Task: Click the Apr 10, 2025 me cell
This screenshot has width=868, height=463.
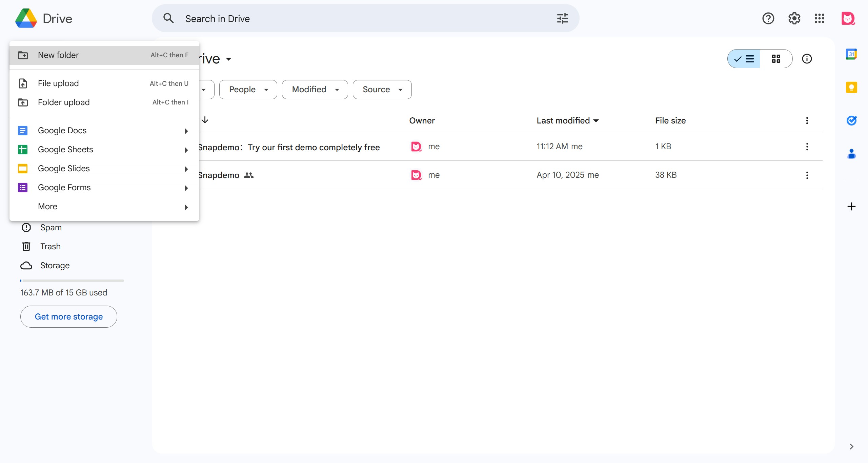Action: (x=567, y=175)
